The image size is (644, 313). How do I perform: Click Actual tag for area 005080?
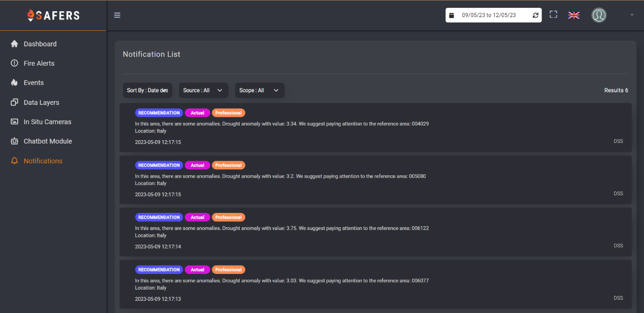pyautogui.click(x=198, y=165)
